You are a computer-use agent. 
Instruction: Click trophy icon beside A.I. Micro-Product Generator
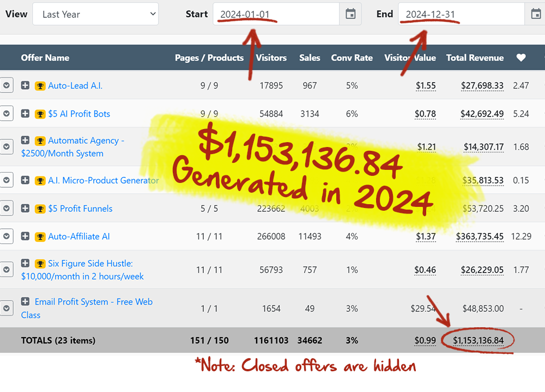tap(40, 181)
